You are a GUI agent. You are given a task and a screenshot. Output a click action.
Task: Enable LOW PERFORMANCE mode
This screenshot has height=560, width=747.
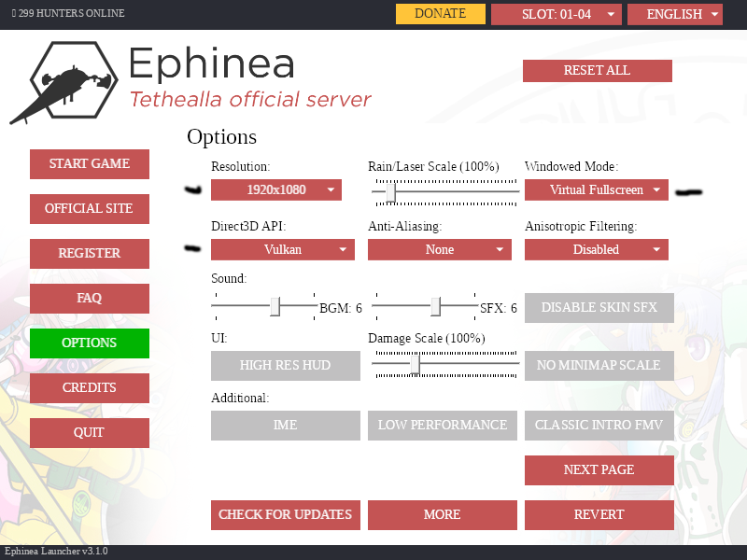pyautogui.click(x=442, y=426)
